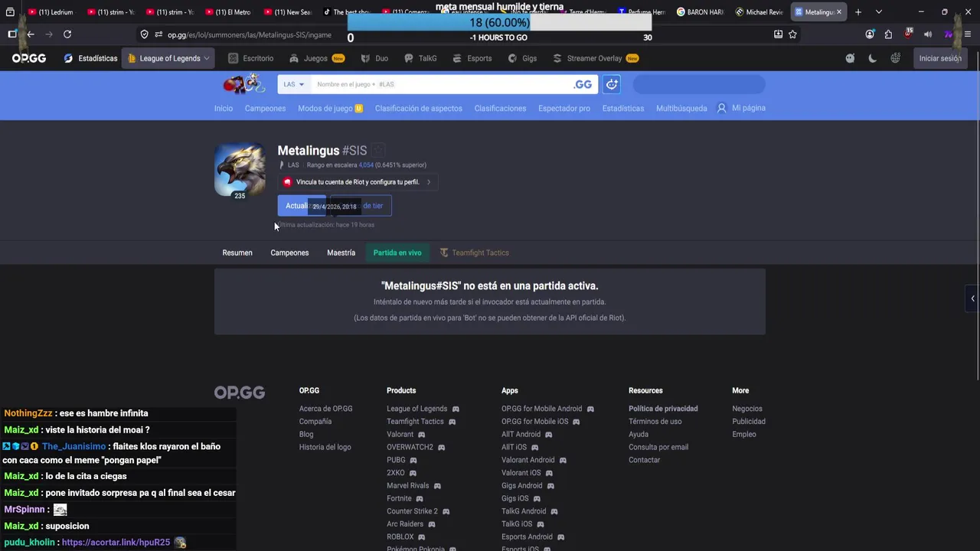980x551 pixels.
Task: Open the Streamer Overlay page
Action: [595, 58]
